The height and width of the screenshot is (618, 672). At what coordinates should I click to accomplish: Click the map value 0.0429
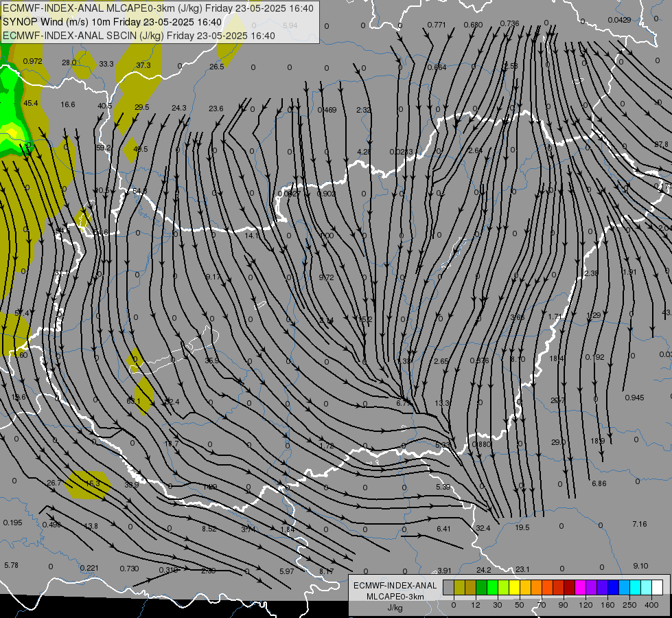(619, 20)
